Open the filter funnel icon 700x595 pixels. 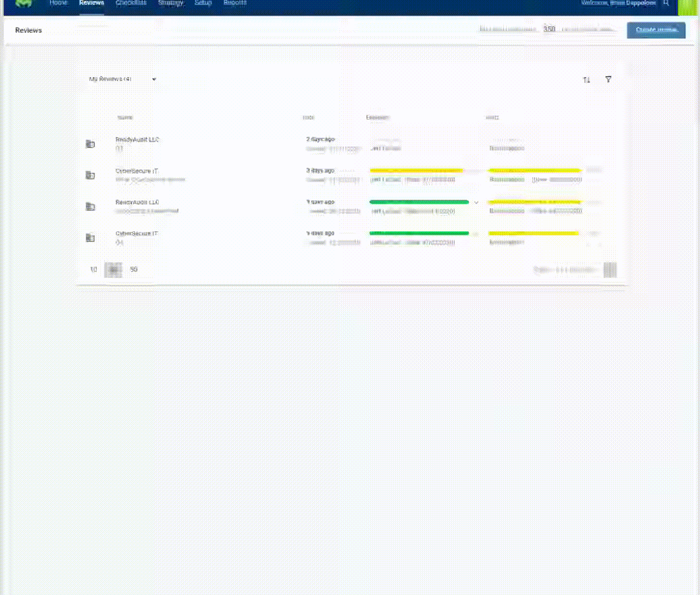click(608, 80)
